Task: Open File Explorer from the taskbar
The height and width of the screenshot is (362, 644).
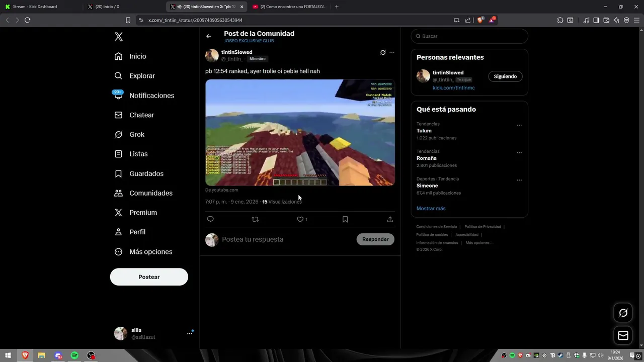Action: coord(41,355)
